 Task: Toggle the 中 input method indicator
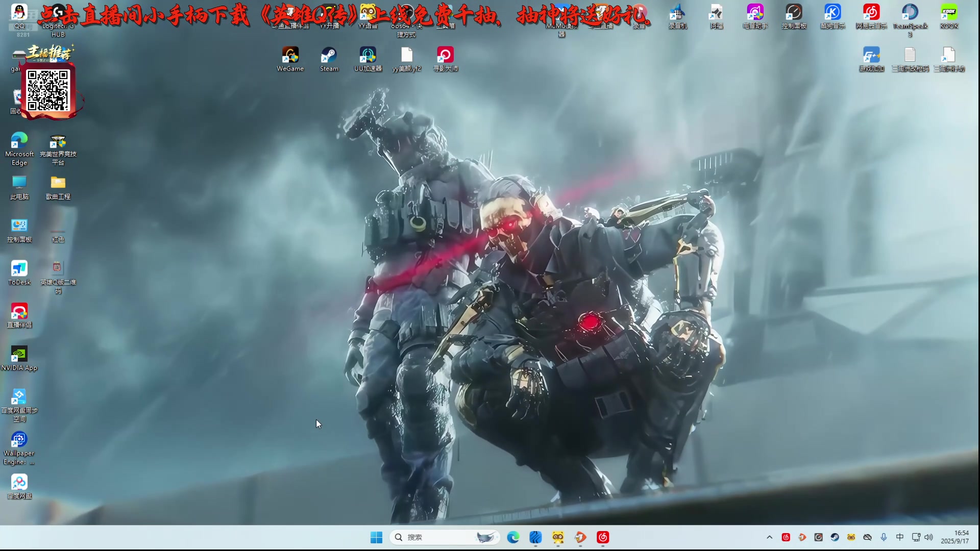pyautogui.click(x=900, y=537)
